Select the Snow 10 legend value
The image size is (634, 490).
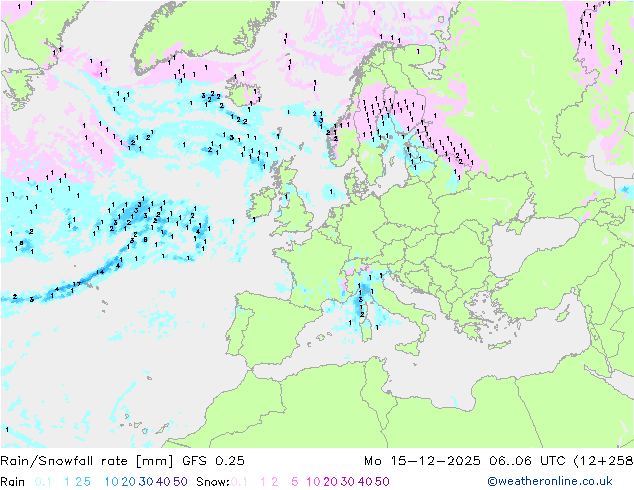313,482
